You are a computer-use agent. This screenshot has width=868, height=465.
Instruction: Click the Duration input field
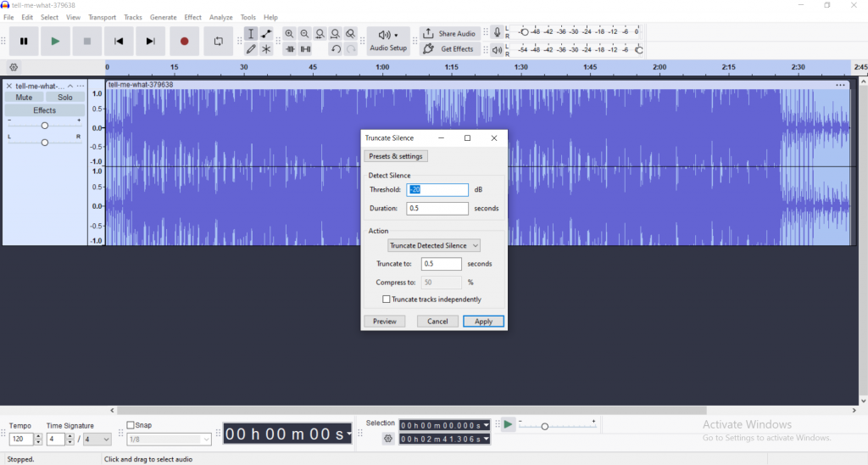(x=437, y=208)
